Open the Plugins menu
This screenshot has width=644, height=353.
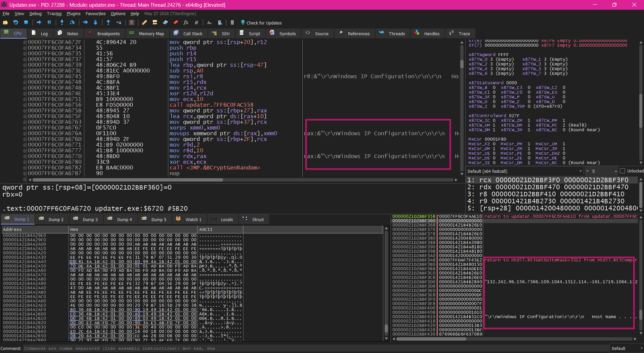pos(74,14)
